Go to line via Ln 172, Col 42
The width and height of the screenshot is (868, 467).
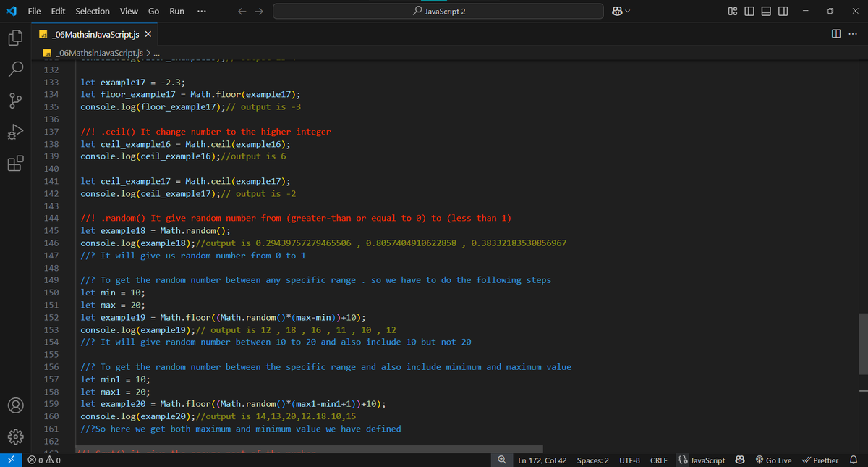point(542,460)
